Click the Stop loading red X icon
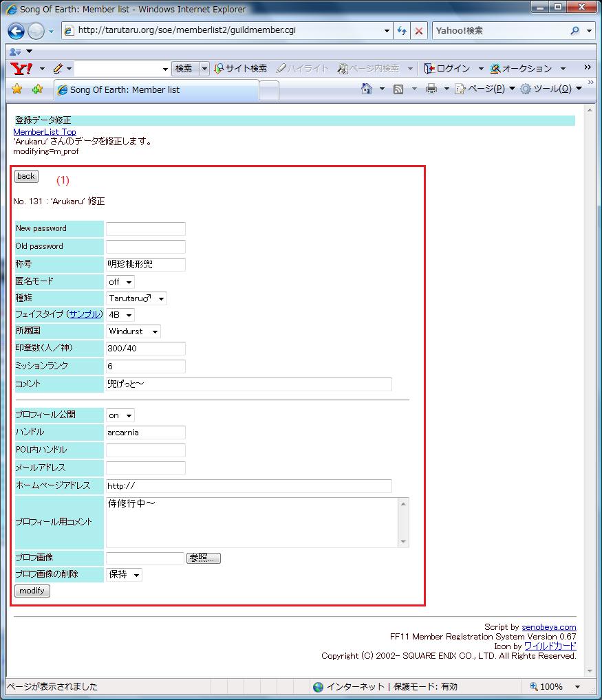 tap(418, 31)
